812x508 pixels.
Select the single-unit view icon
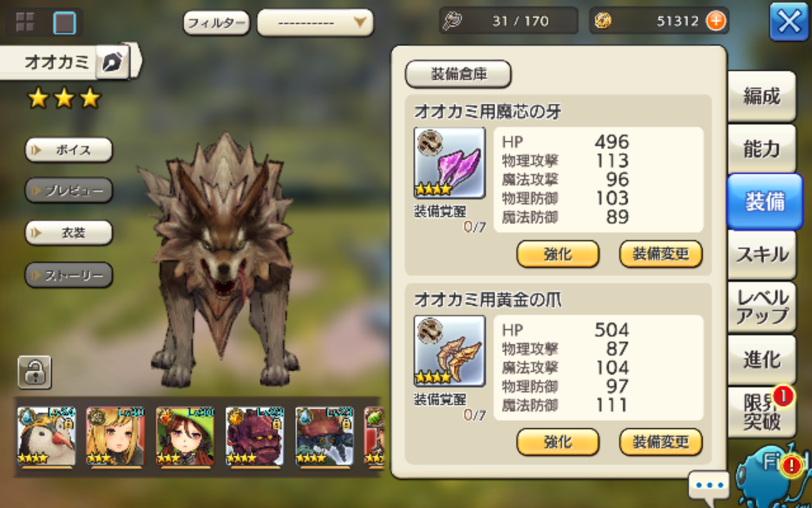64,23
